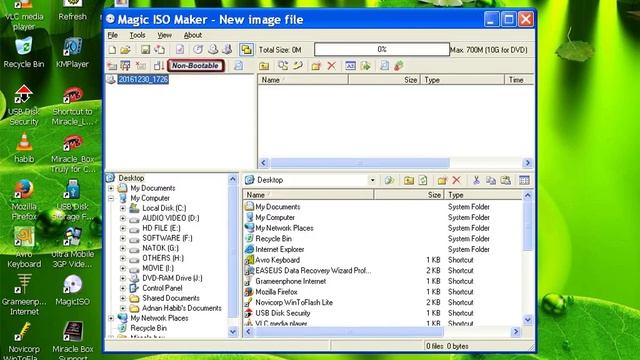The width and height of the screenshot is (640, 360).
Task: Click the rename icon in ISO pane toolbar
Action: [x=350, y=66]
